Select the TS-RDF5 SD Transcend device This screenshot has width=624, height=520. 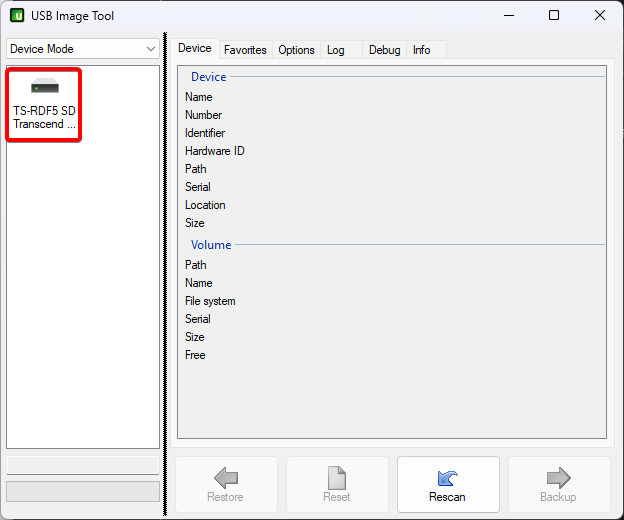pos(44,104)
